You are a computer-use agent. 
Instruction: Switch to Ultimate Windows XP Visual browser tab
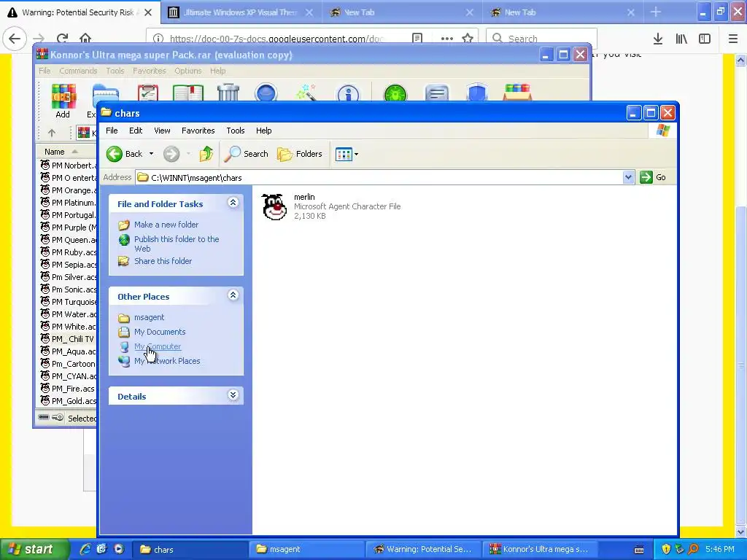coord(241,12)
